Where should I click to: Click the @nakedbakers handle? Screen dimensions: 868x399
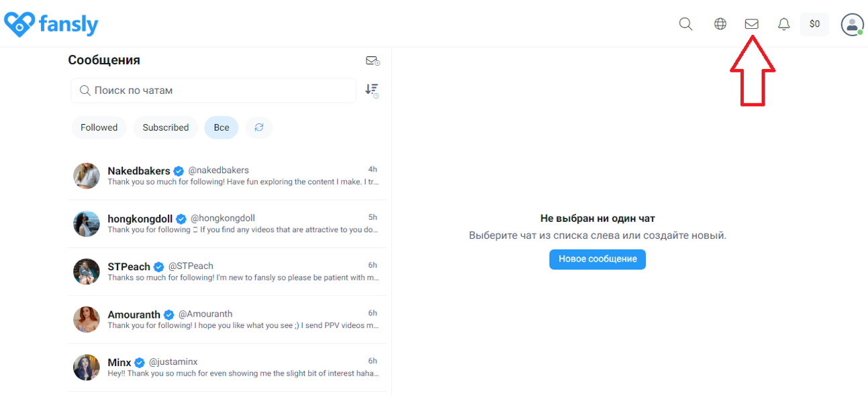click(218, 170)
